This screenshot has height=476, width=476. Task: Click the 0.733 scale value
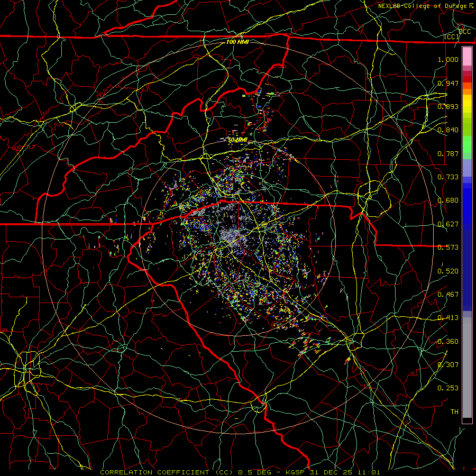(448, 177)
